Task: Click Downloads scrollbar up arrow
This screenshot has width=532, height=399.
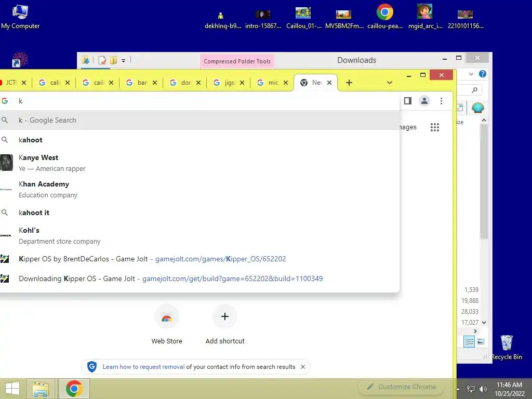Action: (x=484, y=120)
